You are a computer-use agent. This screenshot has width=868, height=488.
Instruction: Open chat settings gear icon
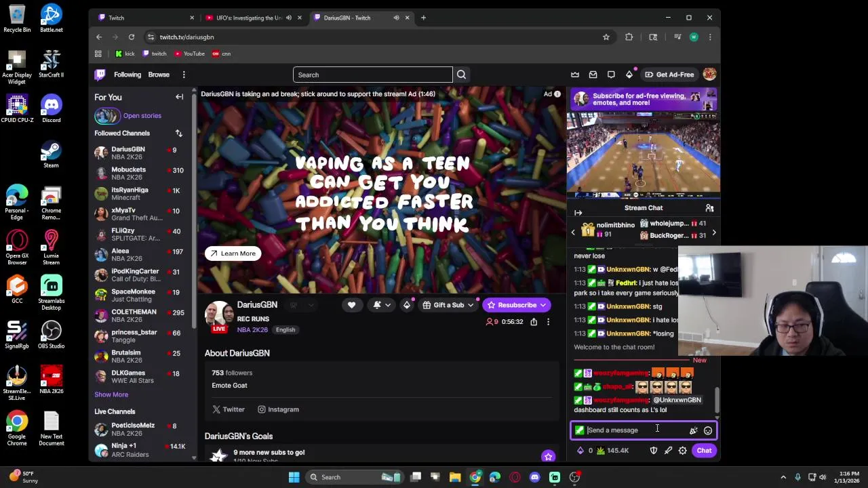click(x=682, y=451)
